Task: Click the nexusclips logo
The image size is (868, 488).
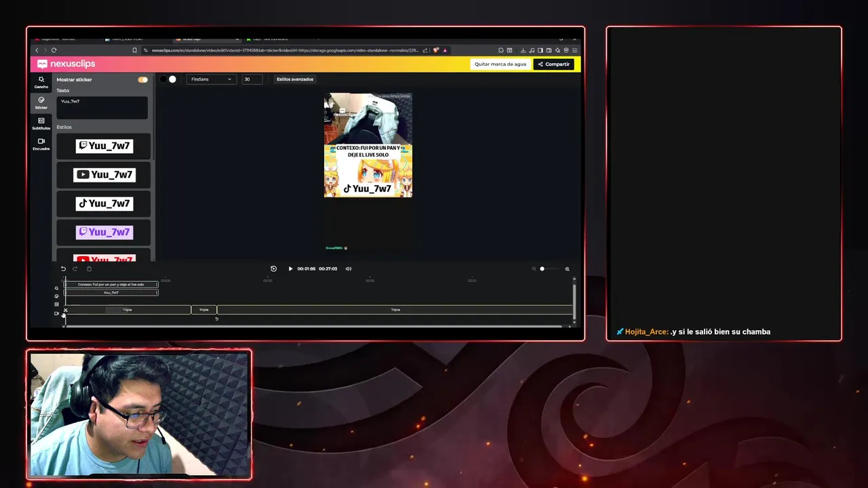Action: point(66,64)
